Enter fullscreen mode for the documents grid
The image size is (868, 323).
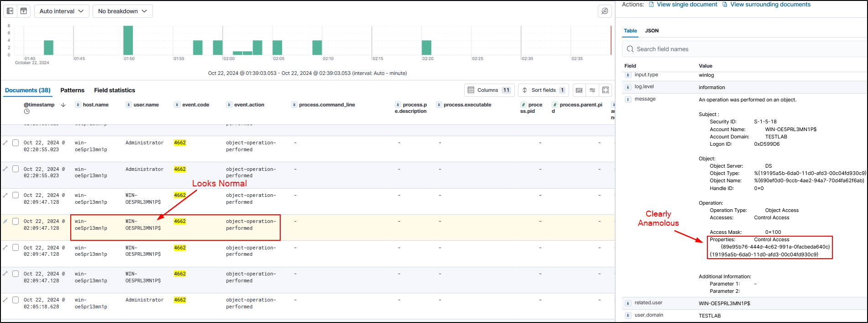point(606,90)
